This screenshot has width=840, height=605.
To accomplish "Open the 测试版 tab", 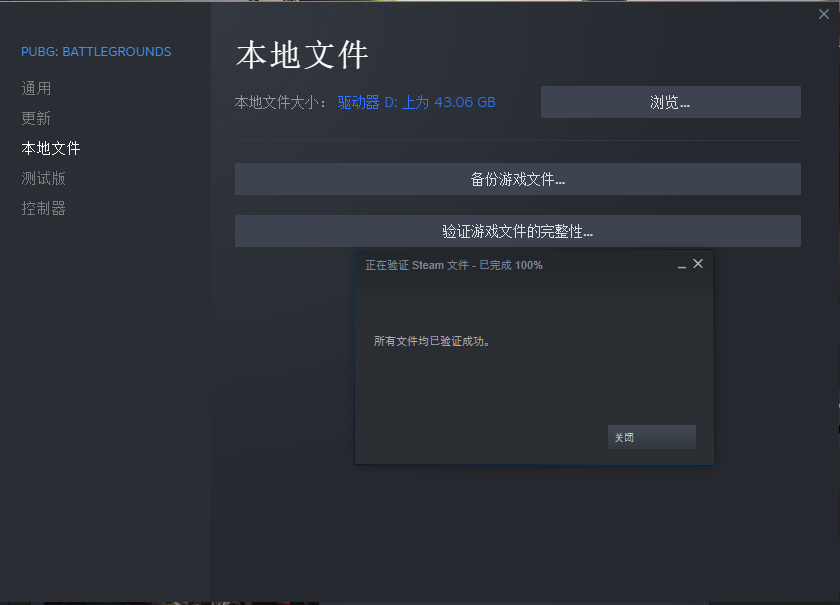I will pos(43,178).
